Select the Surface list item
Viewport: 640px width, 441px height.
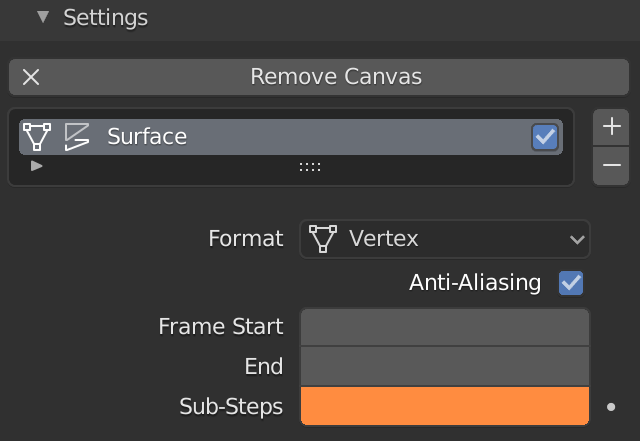coord(300,137)
